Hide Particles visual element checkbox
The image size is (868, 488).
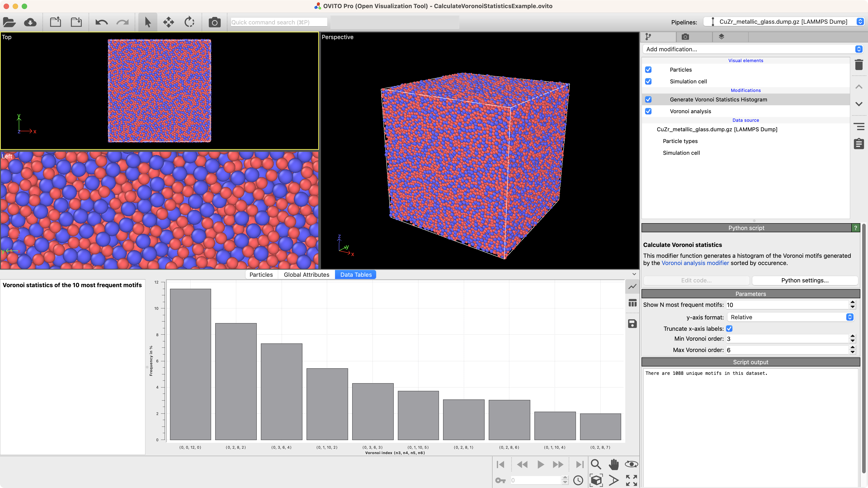pyautogui.click(x=648, y=70)
